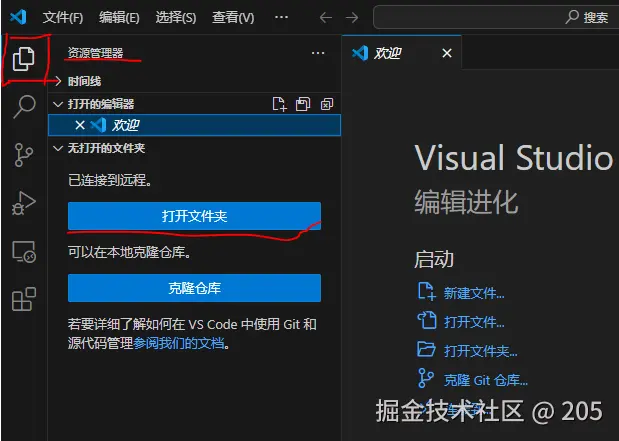This screenshot has width=619, height=441.
Task: Click the 新建文件... link
Action: [x=474, y=293]
